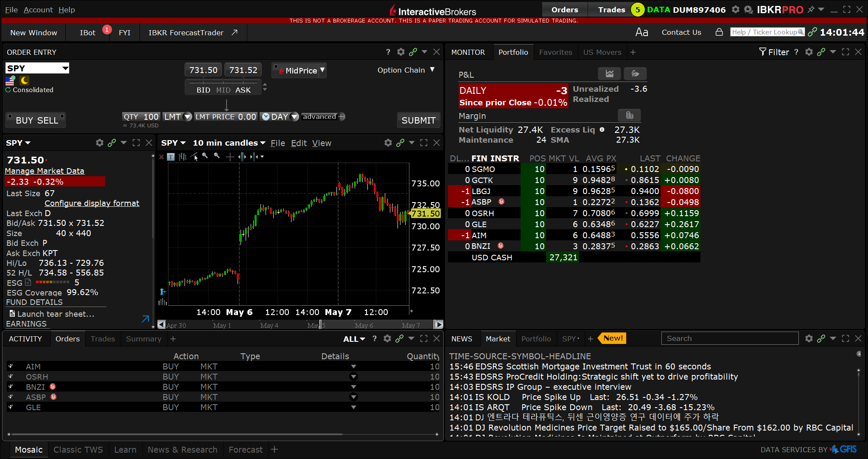Toggle the pin icon in title bar

[x=811, y=9]
